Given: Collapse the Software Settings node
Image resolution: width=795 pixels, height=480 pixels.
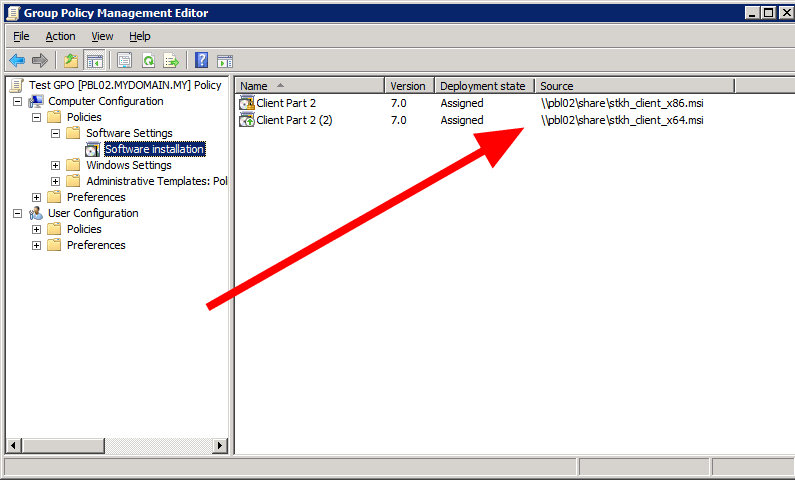Looking at the screenshot, I should 56,133.
